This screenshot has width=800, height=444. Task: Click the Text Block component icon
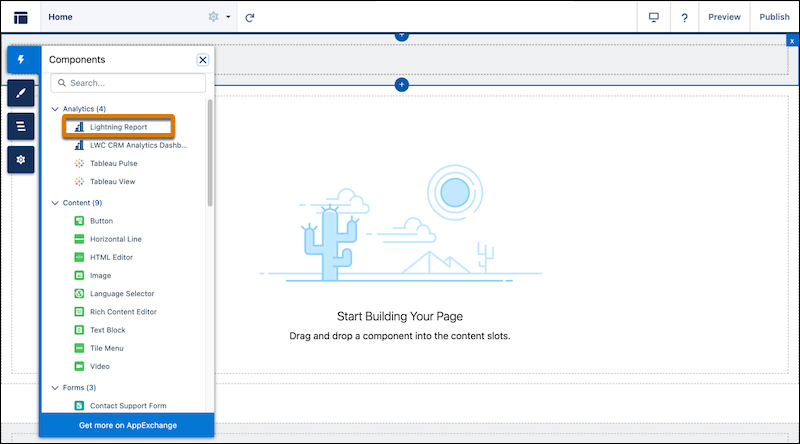coord(79,330)
